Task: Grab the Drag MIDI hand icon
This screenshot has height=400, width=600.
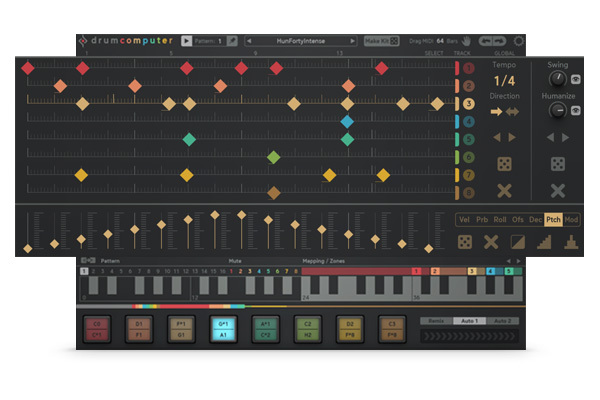Action: [466, 41]
